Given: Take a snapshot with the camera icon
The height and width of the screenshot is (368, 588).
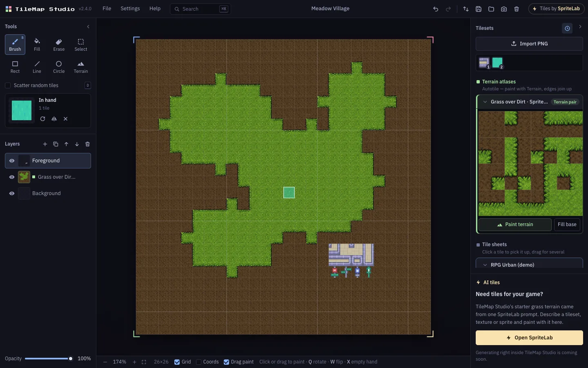Looking at the screenshot, I should (504, 9).
